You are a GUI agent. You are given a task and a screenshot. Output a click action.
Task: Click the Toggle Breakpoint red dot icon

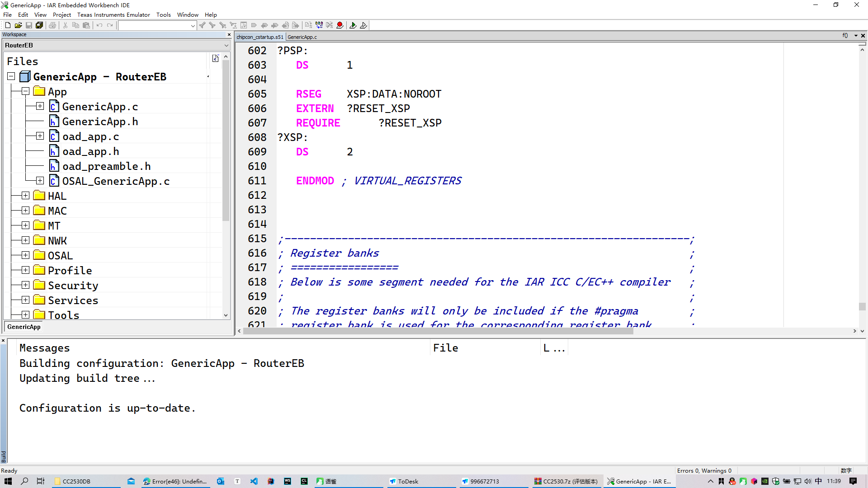click(340, 25)
